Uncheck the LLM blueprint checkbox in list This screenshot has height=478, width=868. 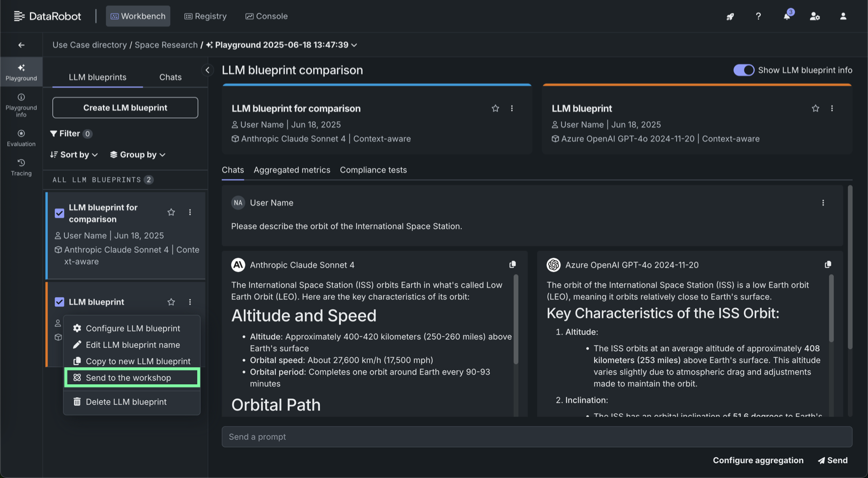point(59,302)
